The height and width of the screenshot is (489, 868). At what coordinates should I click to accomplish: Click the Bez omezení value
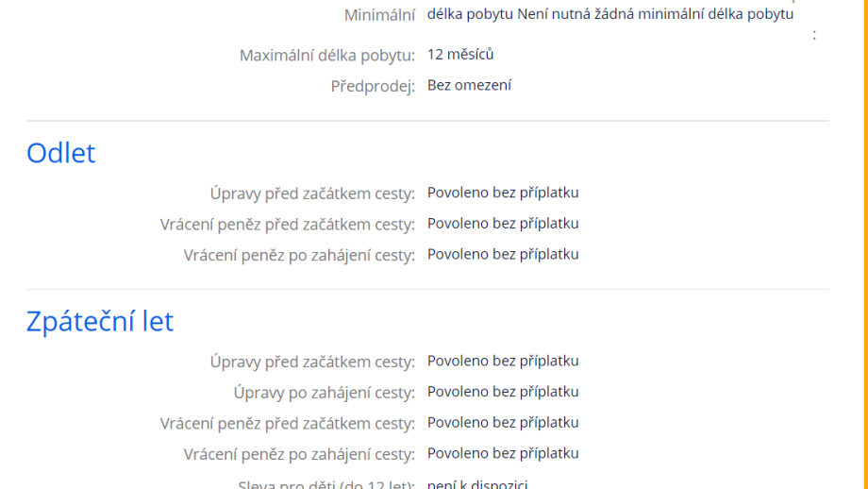click(469, 85)
